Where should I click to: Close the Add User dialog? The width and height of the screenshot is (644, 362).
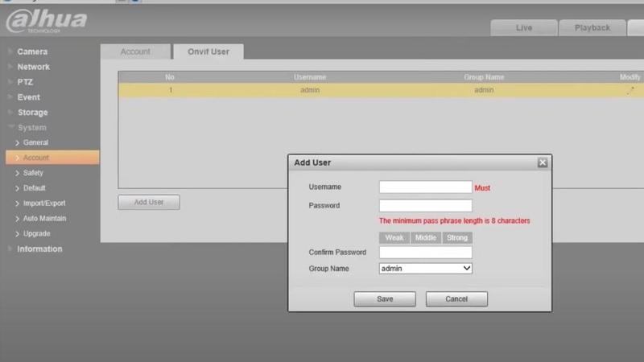[x=542, y=162]
